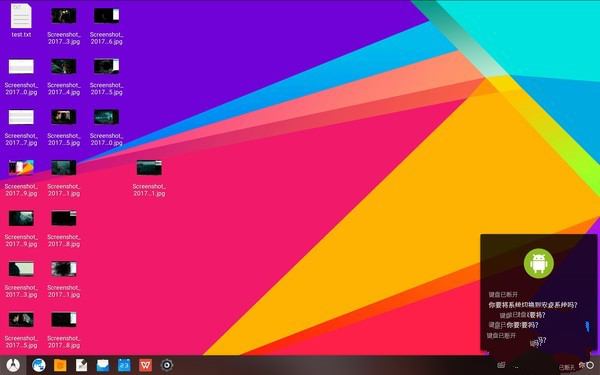Open the notes editor taskbar icon
Screen dimensions: 600x375
click(x=82, y=365)
